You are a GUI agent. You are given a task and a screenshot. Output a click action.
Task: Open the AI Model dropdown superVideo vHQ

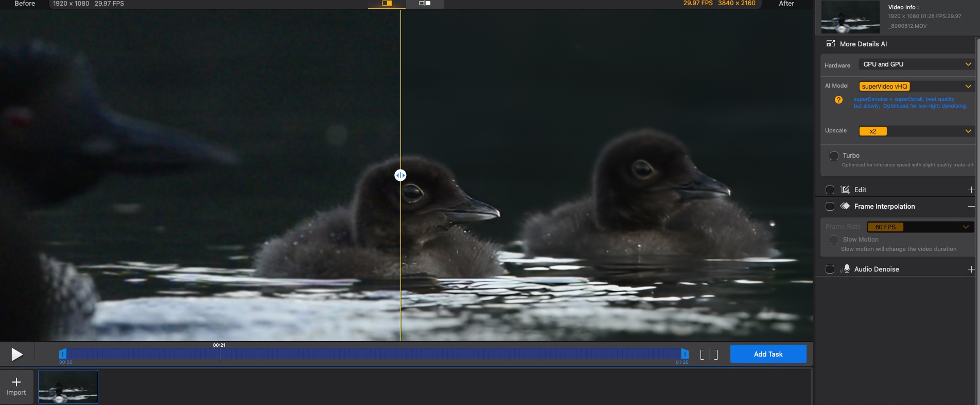pyautogui.click(x=916, y=87)
